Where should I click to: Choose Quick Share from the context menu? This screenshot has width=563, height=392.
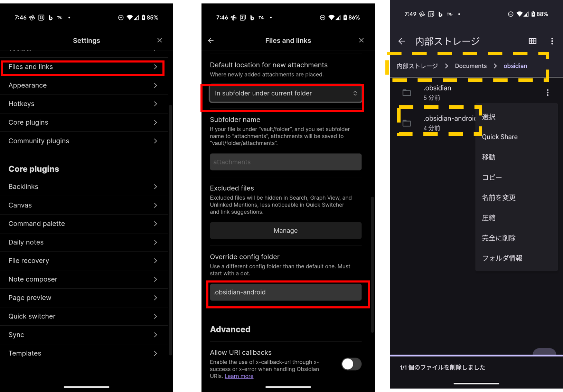tap(516, 137)
